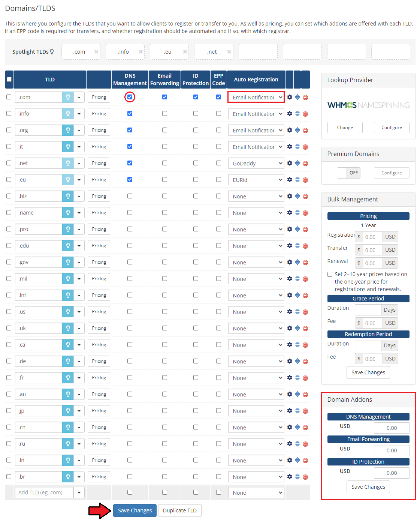
Task: Open Auto Registration dropdown for .com
Action: 256,97
